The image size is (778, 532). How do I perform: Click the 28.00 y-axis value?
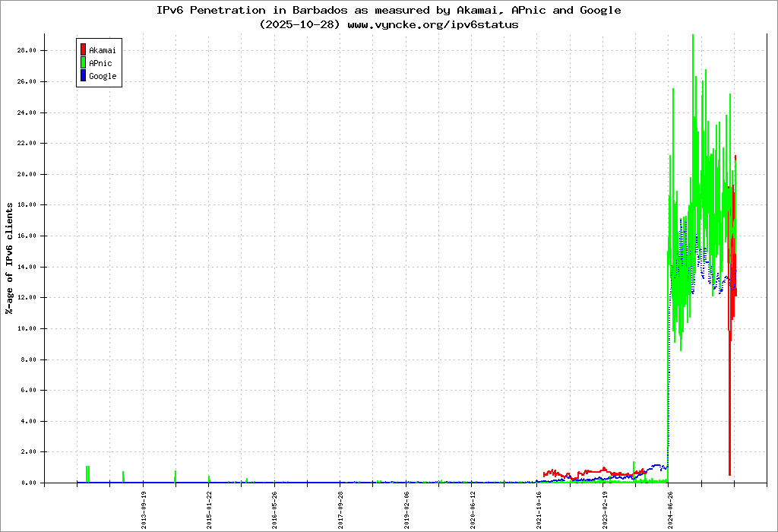click(x=27, y=51)
